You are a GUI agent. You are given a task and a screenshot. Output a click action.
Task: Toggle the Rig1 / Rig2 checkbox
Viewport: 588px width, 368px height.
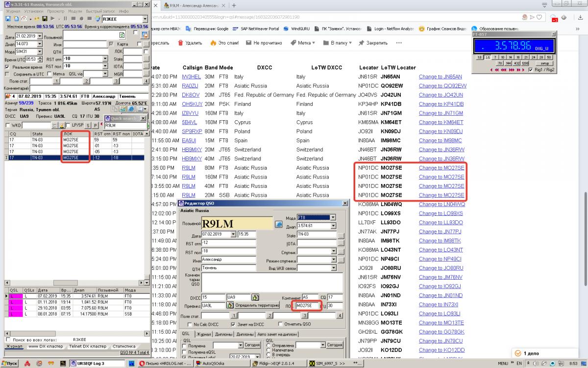pyautogui.click(x=531, y=70)
